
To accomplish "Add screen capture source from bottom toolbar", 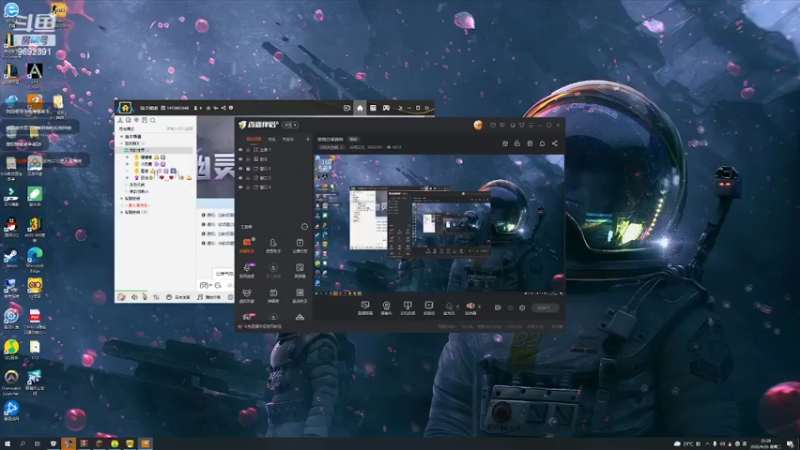I will click(365, 307).
